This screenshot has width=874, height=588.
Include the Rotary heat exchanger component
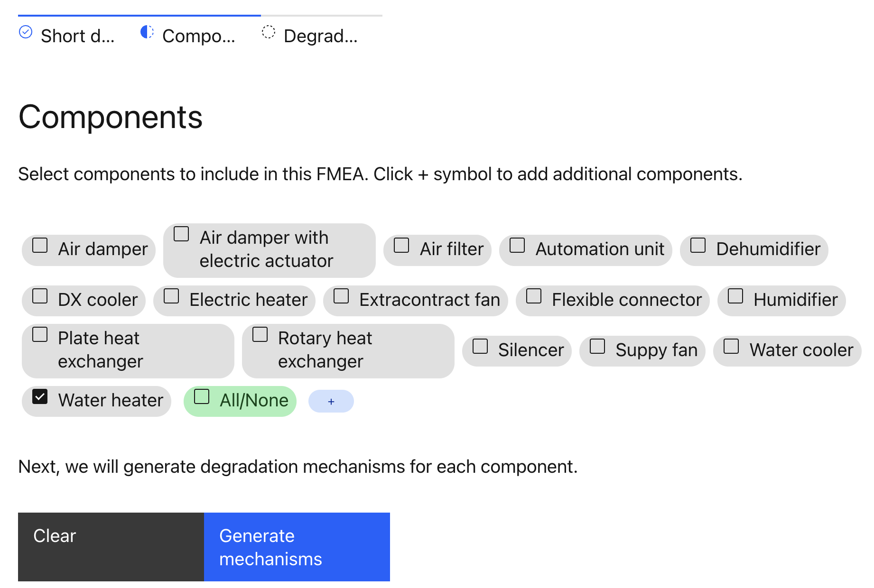pos(260,334)
